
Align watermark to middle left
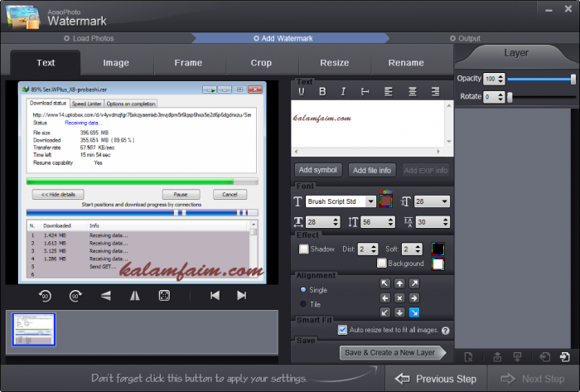point(385,298)
